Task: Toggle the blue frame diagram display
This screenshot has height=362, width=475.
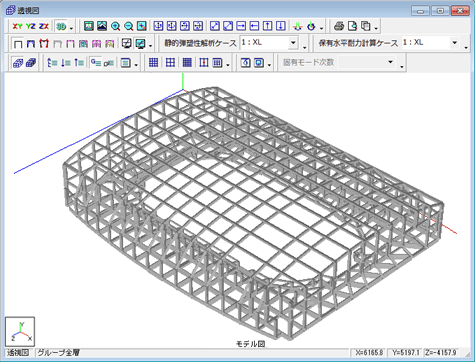Action: [x=31, y=44]
